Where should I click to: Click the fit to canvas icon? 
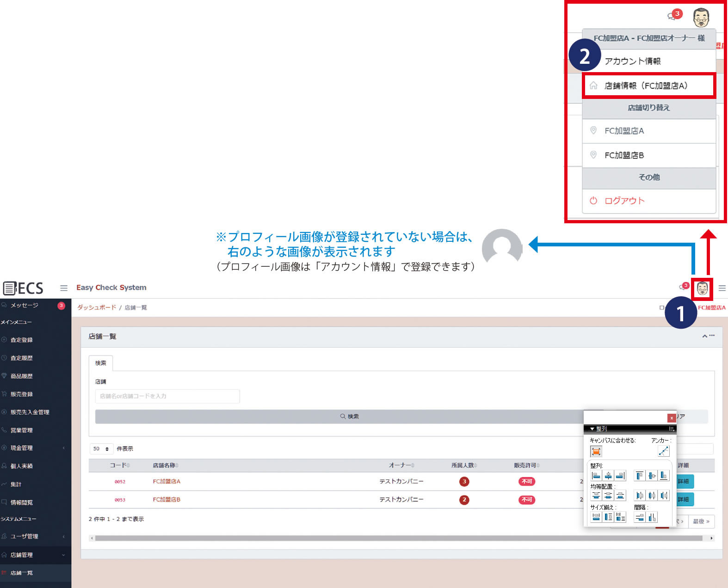(x=596, y=452)
